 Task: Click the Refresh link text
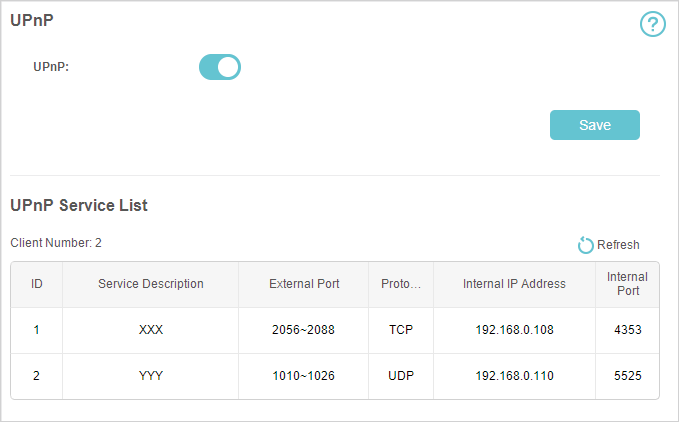click(x=618, y=245)
